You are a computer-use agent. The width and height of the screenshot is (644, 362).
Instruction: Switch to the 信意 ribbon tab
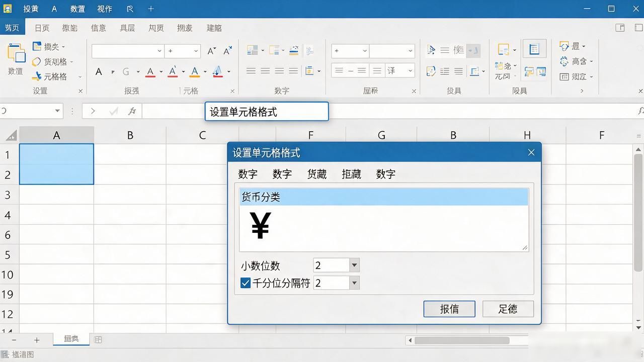pos(99,28)
